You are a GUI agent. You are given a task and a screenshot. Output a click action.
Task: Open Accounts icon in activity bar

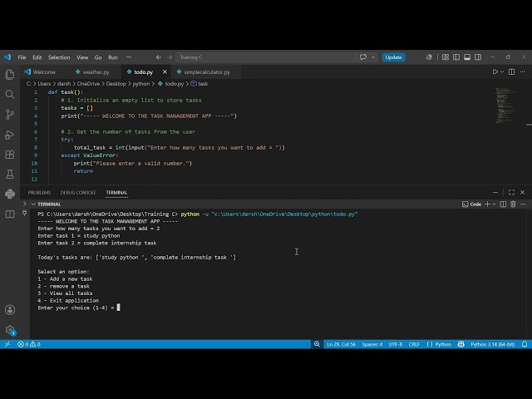tap(10, 310)
